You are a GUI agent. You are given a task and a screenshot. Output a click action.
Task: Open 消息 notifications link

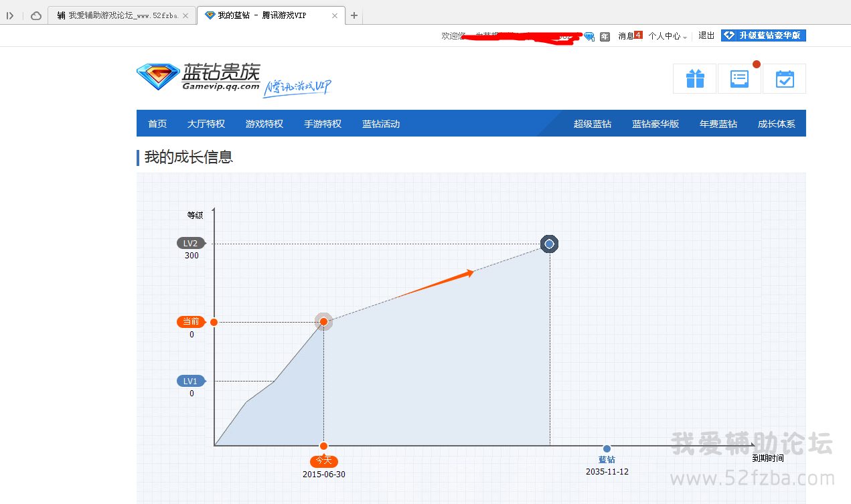629,36
